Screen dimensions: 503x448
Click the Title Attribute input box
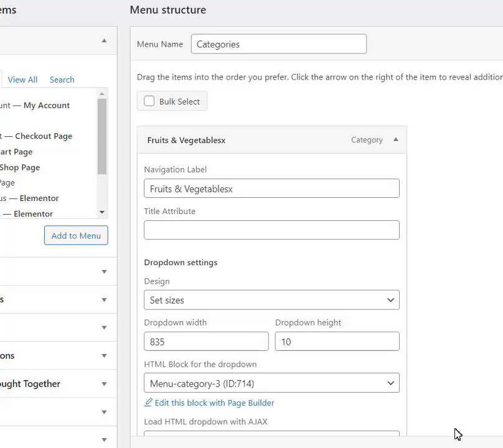[x=271, y=230]
